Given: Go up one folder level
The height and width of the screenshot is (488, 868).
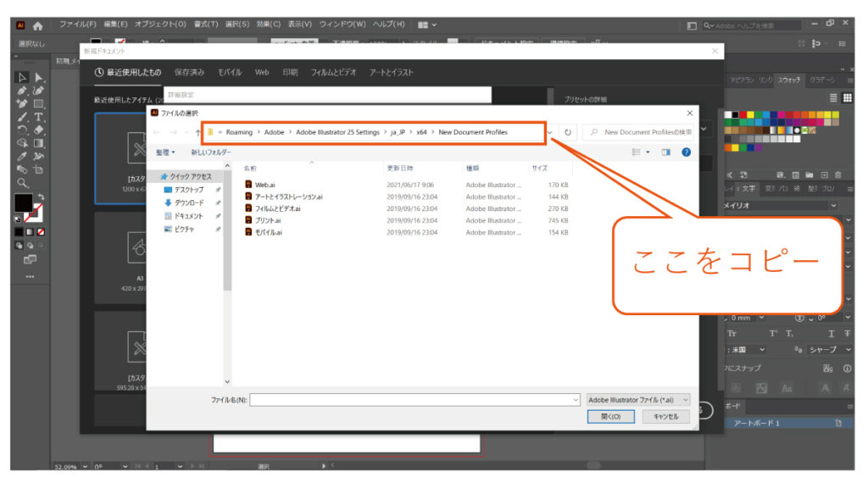Looking at the screenshot, I should [198, 132].
